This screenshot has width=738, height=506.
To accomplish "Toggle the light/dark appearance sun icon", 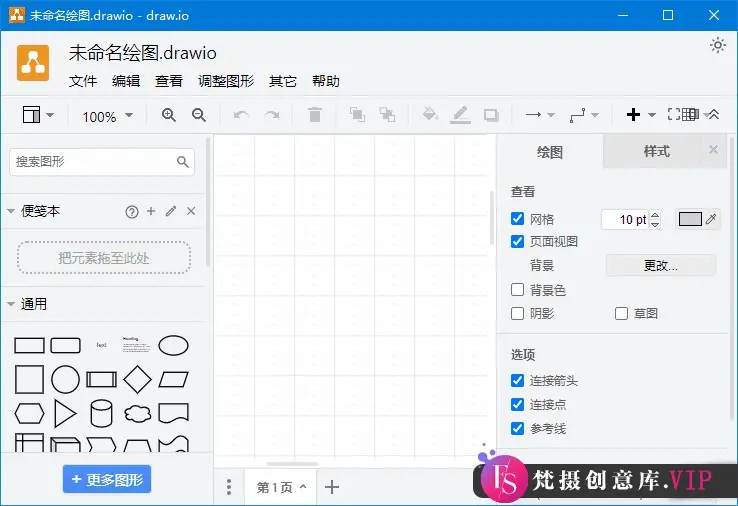I will (x=718, y=45).
